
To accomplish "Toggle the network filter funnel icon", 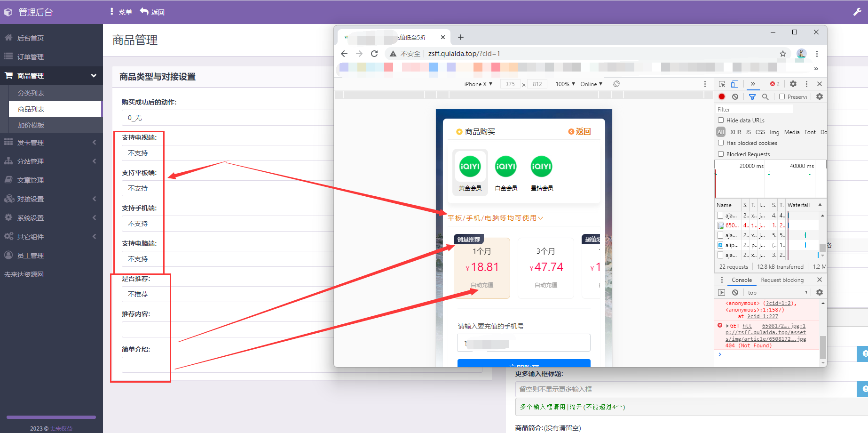I will point(752,96).
